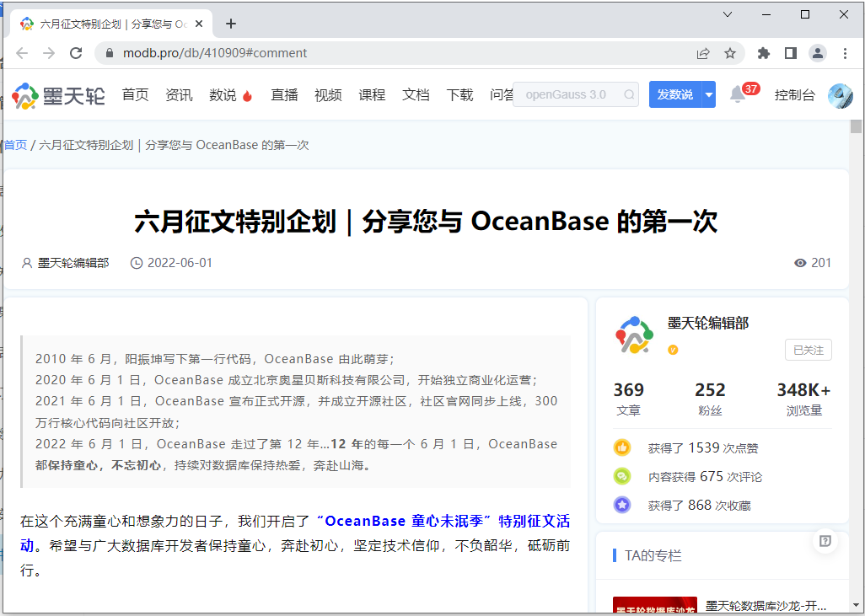Click the purple star favorites icon
The image size is (865, 616).
(622, 505)
